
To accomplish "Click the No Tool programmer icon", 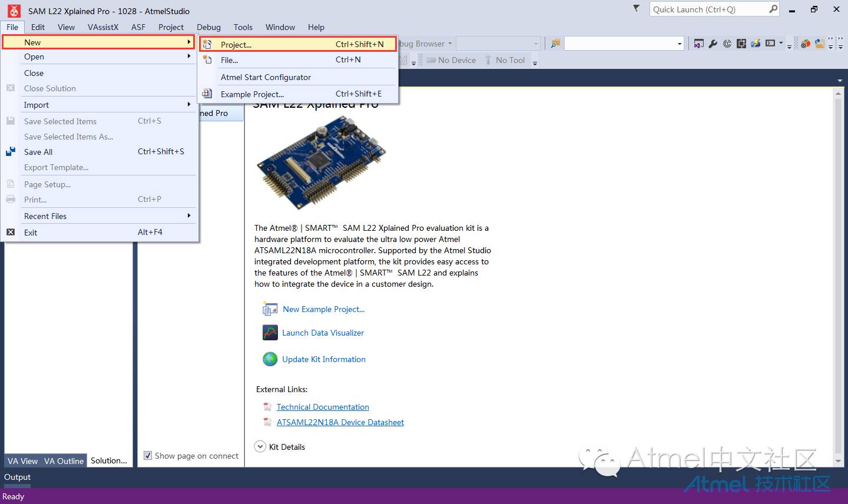I will 488,60.
